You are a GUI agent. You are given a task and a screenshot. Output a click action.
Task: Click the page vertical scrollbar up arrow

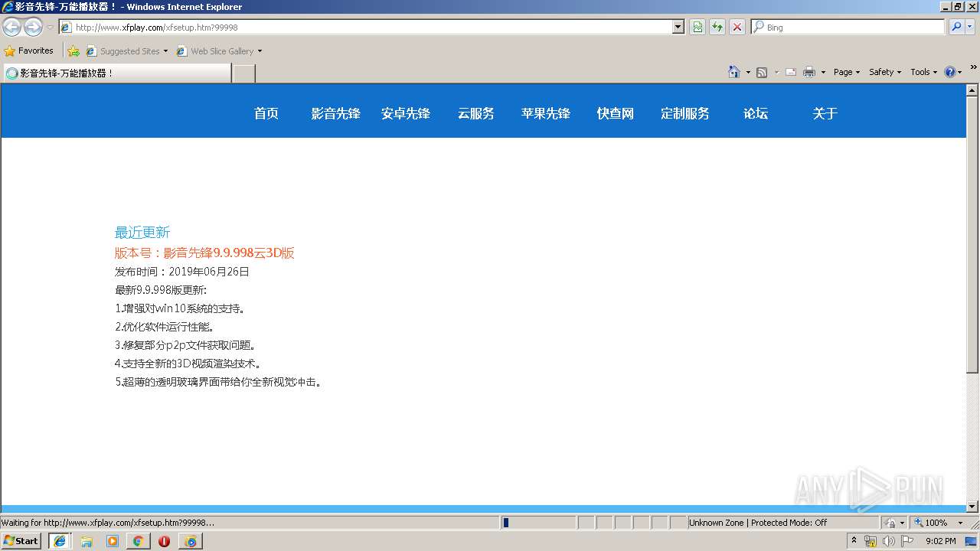972,90
